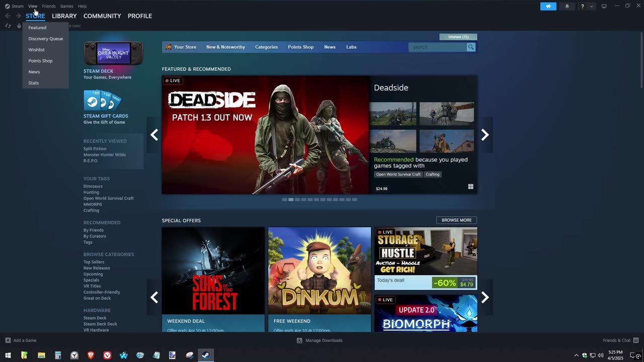Image resolution: width=644 pixels, height=362 pixels.
Task: Open the Friends menu
Action: click(49, 6)
